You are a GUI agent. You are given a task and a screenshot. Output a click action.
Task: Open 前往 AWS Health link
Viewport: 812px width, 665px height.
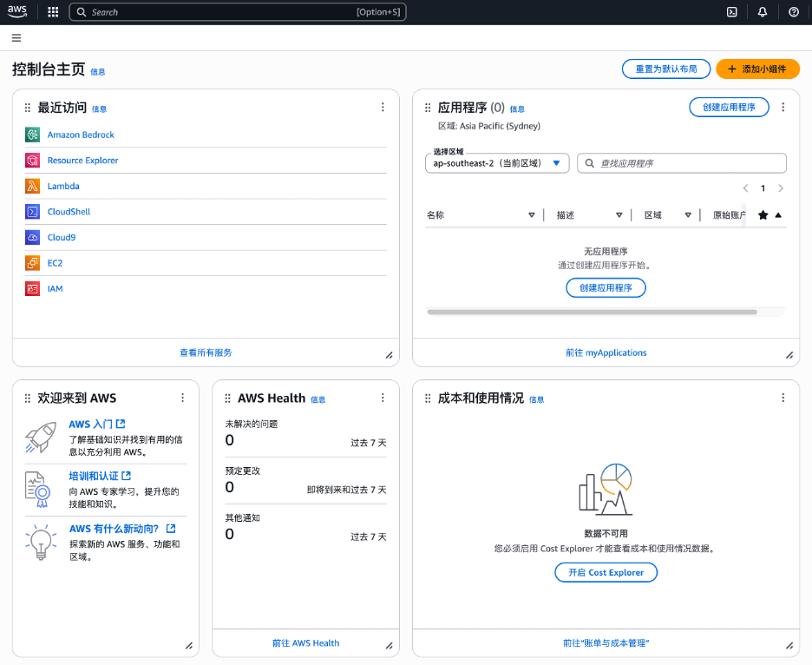coord(305,643)
